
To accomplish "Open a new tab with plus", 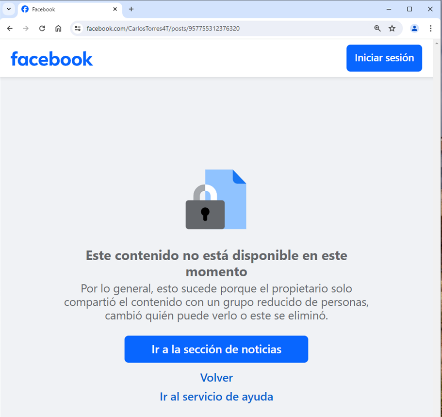I will click(131, 9).
